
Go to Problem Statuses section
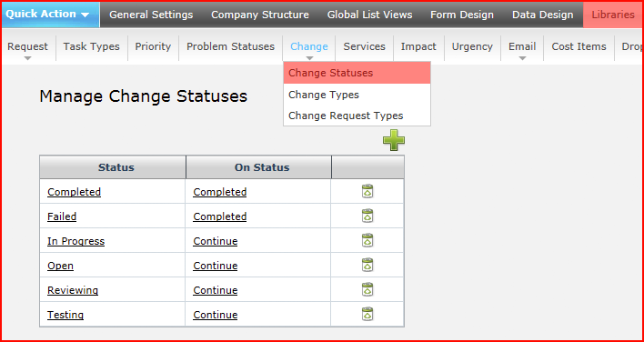coord(230,46)
